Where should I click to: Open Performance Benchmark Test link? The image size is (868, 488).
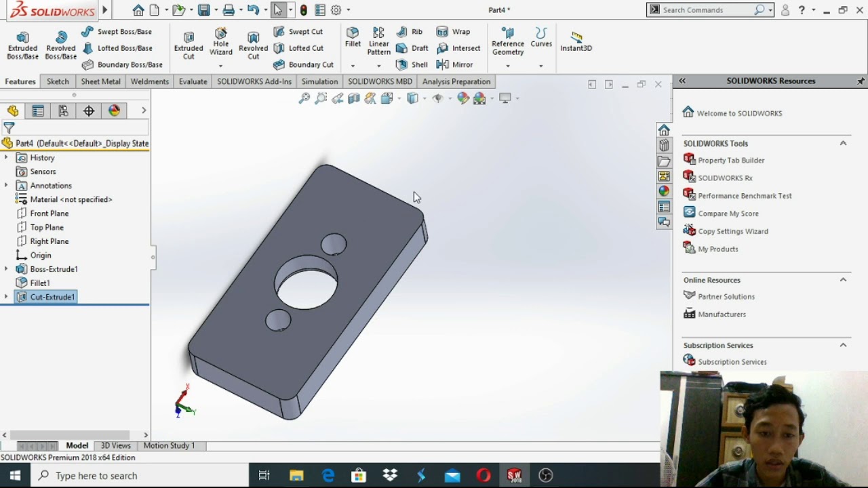(745, 196)
